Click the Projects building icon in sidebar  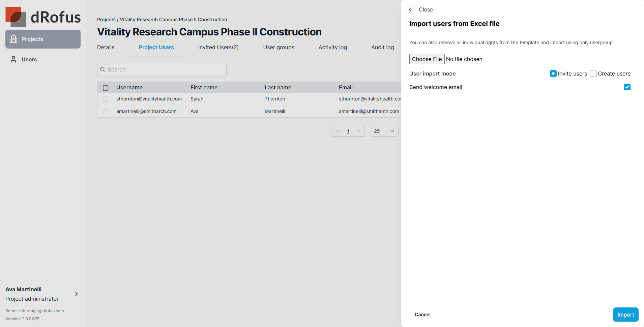pyautogui.click(x=13, y=39)
